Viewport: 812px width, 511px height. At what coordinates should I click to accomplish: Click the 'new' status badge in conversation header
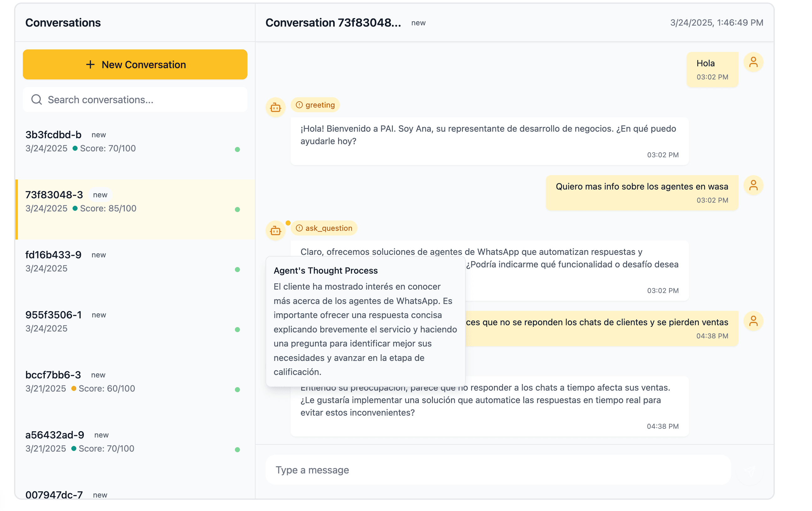pos(418,23)
